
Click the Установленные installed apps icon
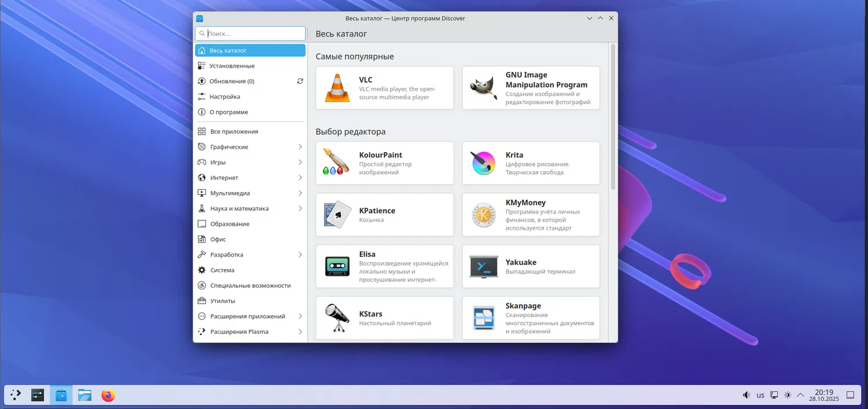pos(201,66)
